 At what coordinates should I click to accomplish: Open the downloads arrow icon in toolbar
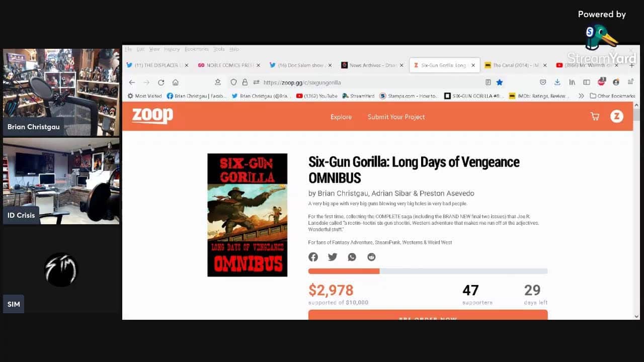(x=557, y=82)
